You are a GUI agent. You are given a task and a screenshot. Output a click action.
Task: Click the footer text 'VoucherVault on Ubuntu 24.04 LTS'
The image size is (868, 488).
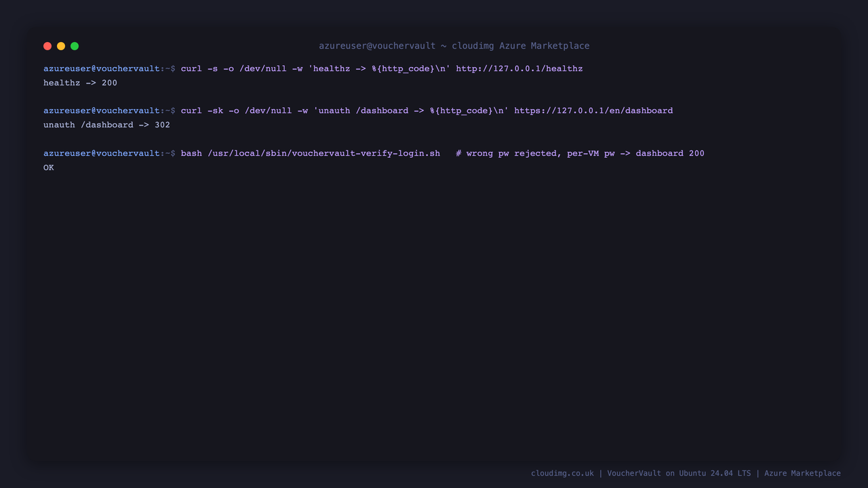click(x=679, y=473)
